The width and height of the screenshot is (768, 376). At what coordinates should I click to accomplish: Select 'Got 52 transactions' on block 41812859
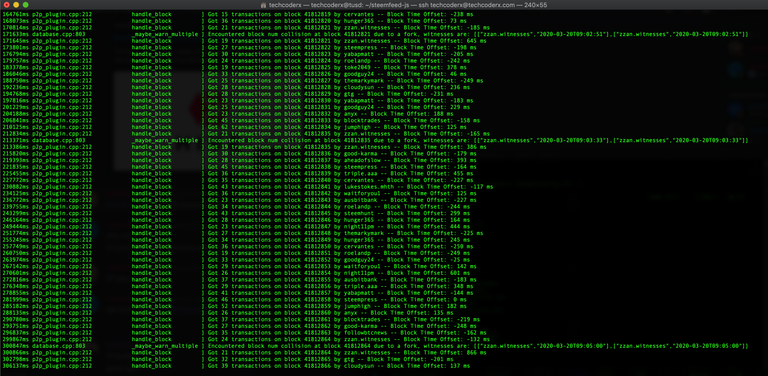click(239, 306)
